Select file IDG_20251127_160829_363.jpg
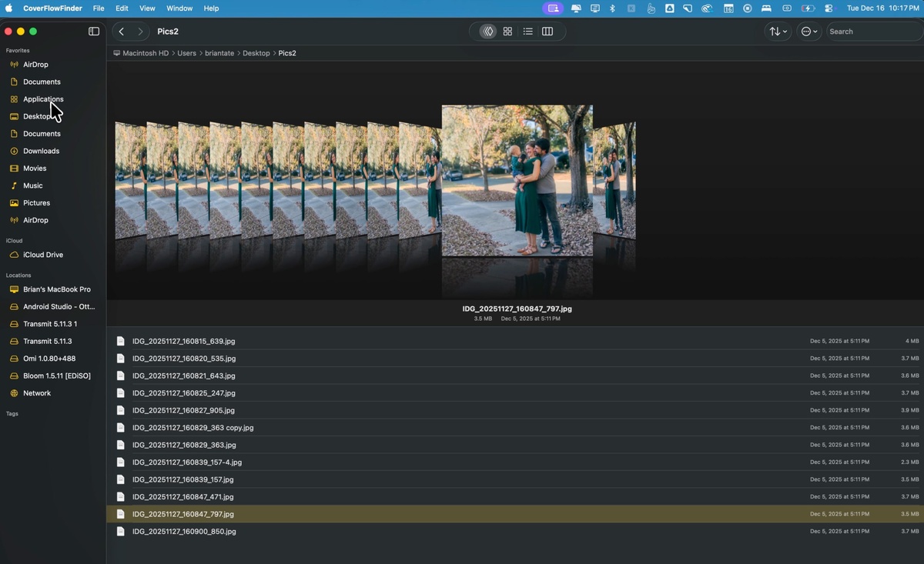The height and width of the screenshot is (564, 924). point(515,445)
